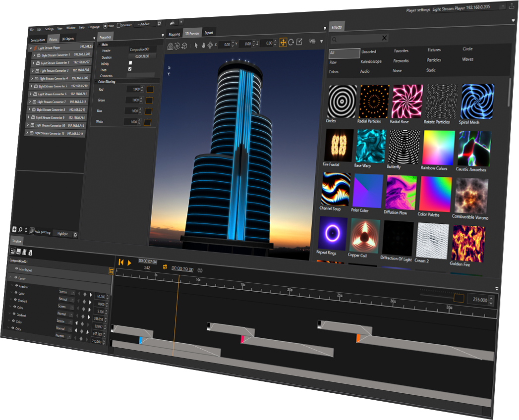Open blend mode dropdown beside value 61.200

pos(67,292)
